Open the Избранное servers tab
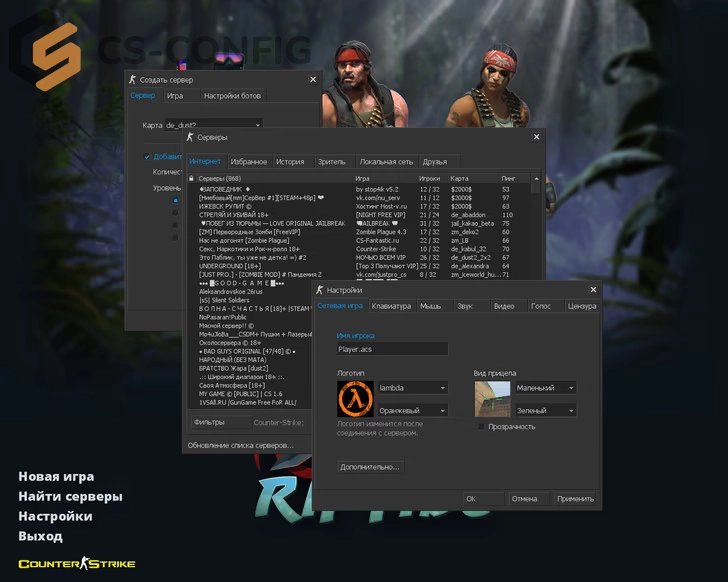 pyautogui.click(x=248, y=162)
